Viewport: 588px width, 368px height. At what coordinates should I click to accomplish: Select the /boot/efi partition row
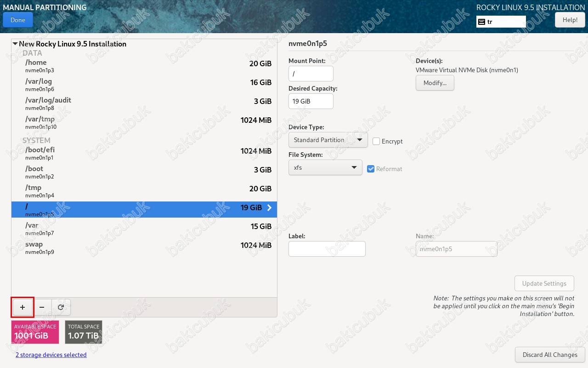point(144,154)
